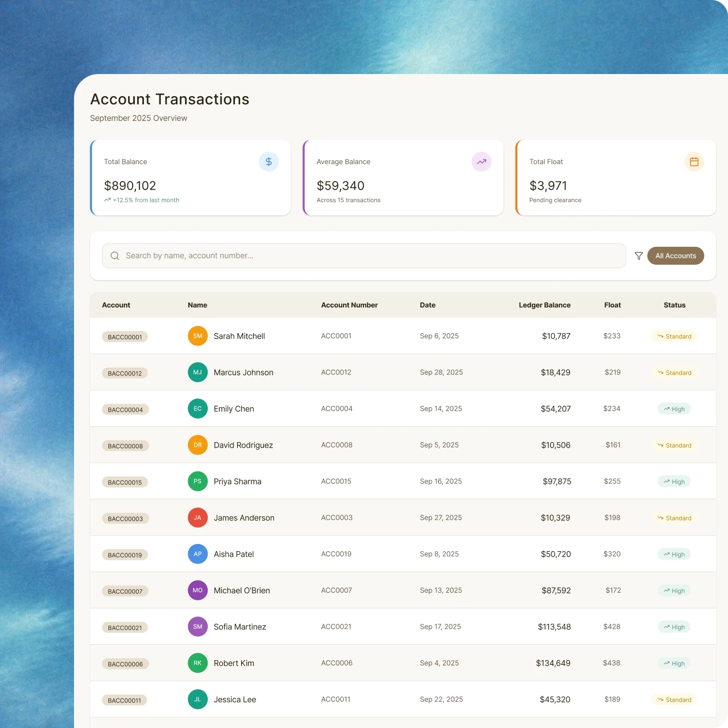
Task: Select the name Marcus Johnson
Action: coord(244,373)
